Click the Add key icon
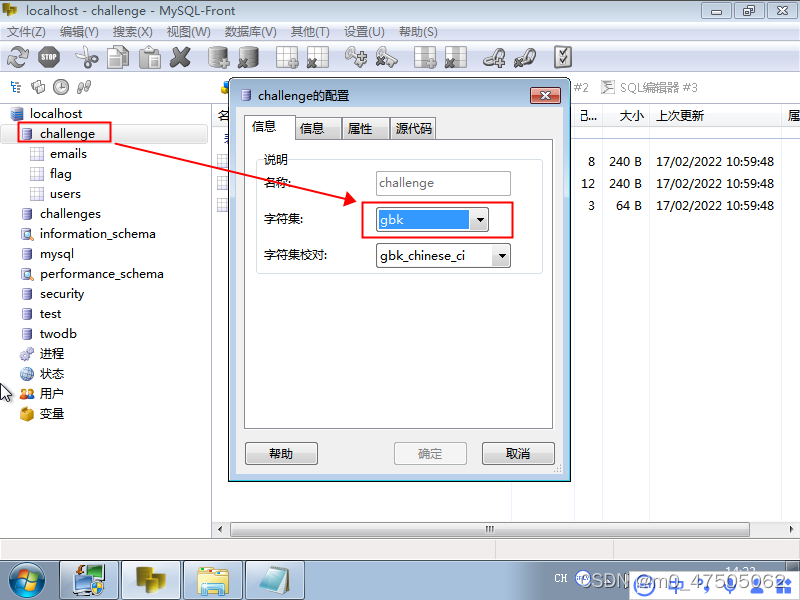The width and height of the screenshot is (800, 600). pyautogui.click(x=356, y=57)
